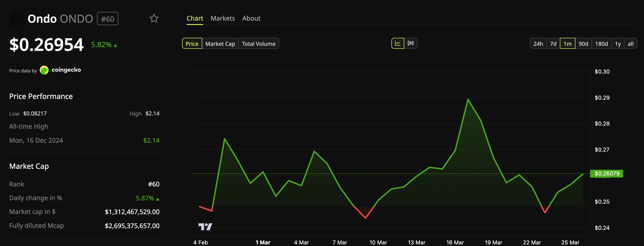Set chart range to 1y
644x246 pixels.
[618, 44]
